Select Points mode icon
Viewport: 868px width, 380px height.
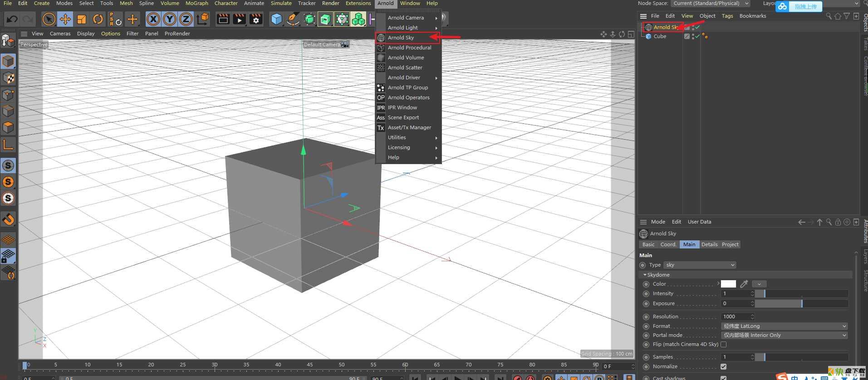(8, 95)
